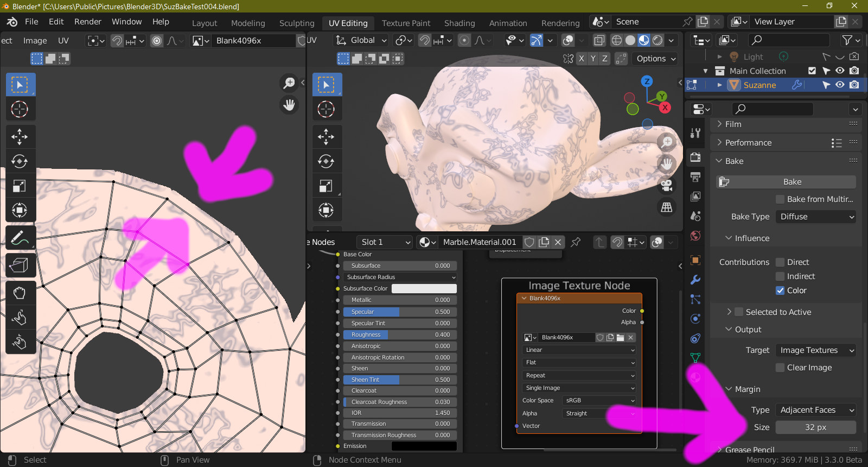Open the Window menu
This screenshot has width=868, height=467.
point(126,22)
